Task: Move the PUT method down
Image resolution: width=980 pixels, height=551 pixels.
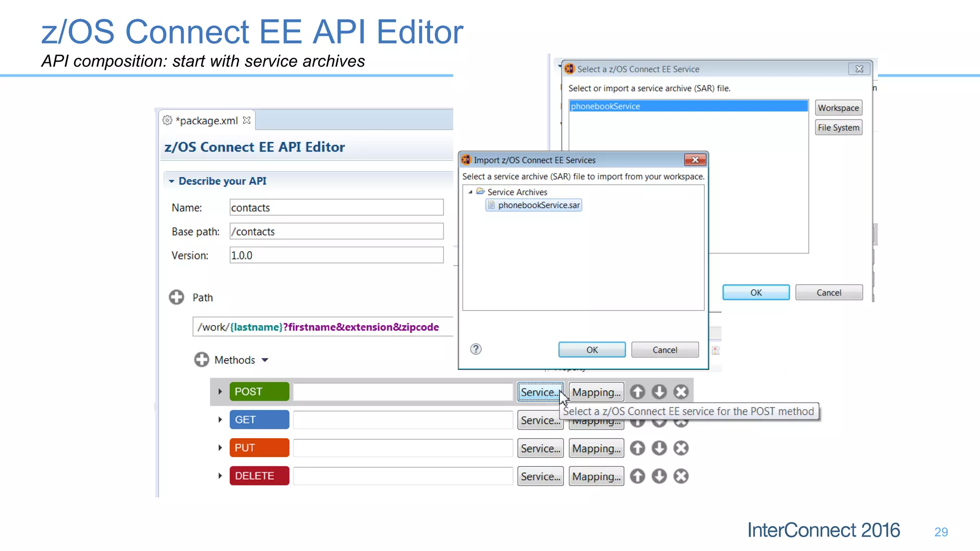Action: click(659, 448)
